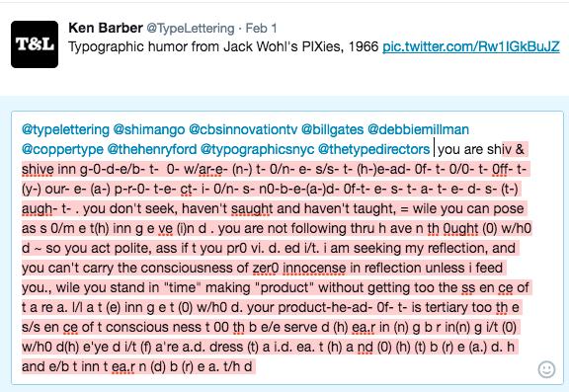Click the @typelettering mention in the reply
Screen dimensions: 569x392
65,129
